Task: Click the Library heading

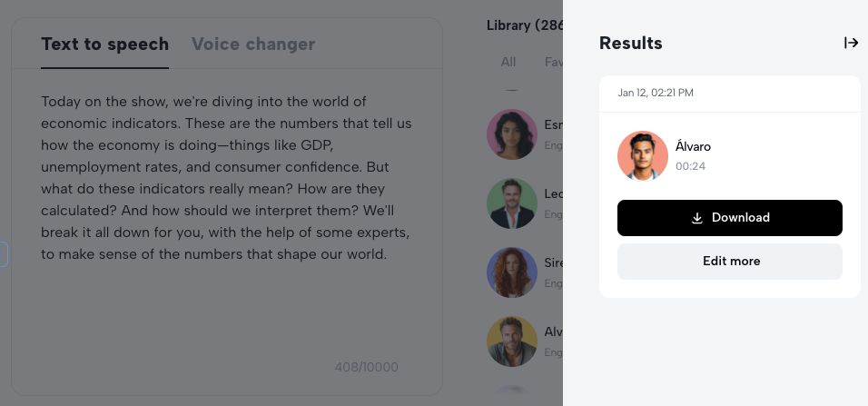Action: (x=525, y=25)
